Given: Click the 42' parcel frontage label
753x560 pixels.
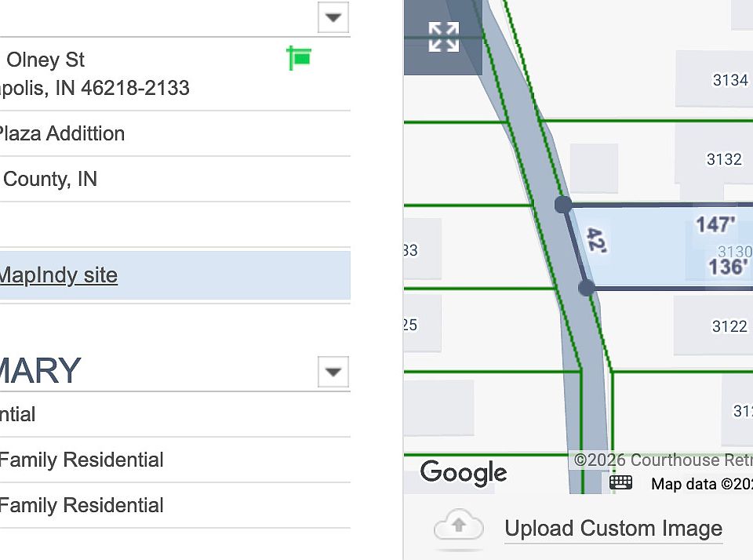Looking at the screenshot, I should (x=596, y=240).
